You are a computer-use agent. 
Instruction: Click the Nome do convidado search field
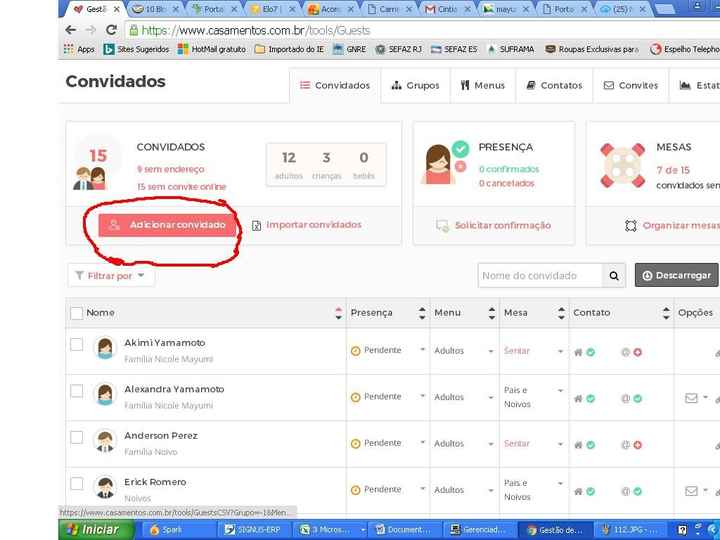[540, 276]
